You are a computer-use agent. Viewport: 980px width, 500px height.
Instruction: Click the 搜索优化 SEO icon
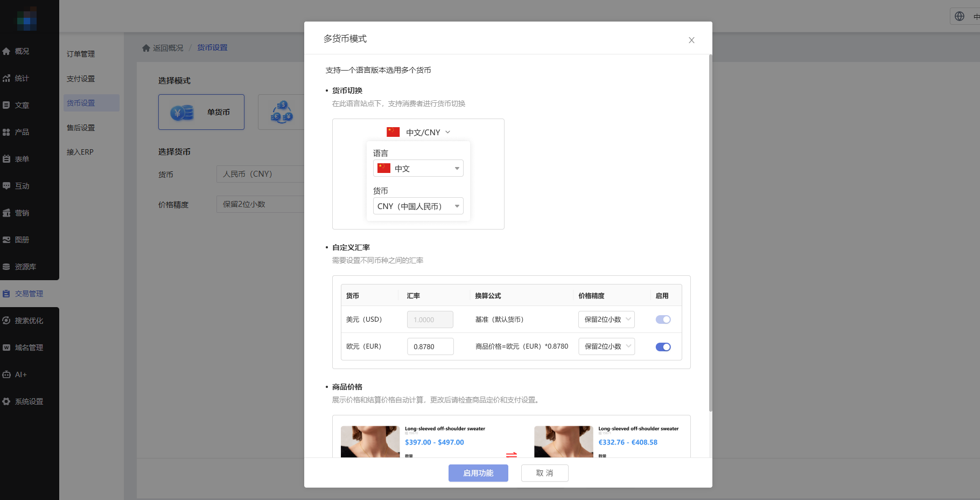tap(6, 321)
